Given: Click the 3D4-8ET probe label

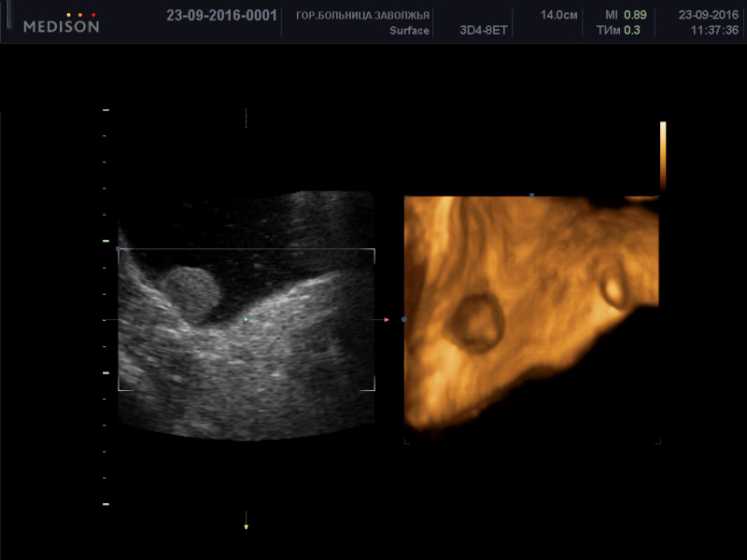Looking at the screenshot, I should click(x=483, y=31).
